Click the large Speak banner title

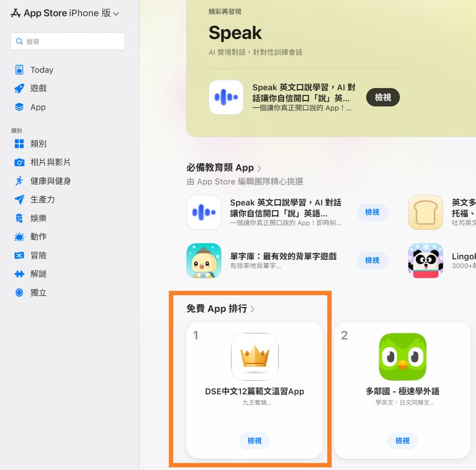235,33
